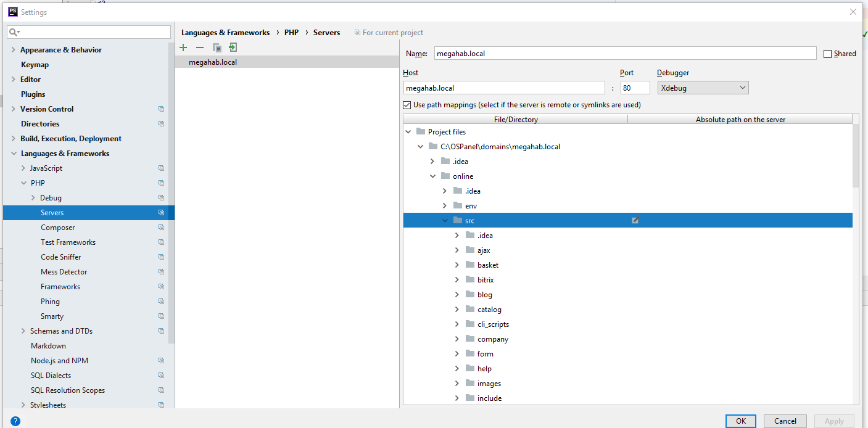Expand the Appearance & Behavior section
The width and height of the screenshot is (868, 428).
(14, 50)
